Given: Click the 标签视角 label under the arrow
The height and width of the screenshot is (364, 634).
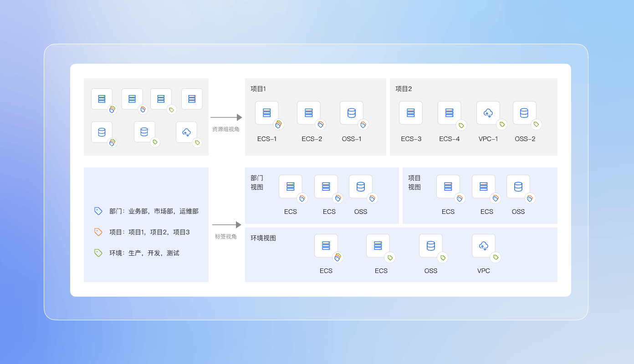Looking at the screenshot, I should [x=226, y=237].
